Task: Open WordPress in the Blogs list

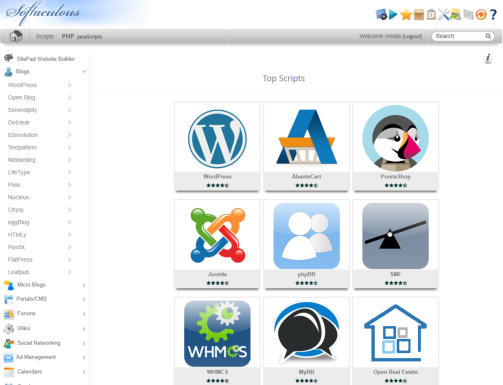Action: pos(39,85)
